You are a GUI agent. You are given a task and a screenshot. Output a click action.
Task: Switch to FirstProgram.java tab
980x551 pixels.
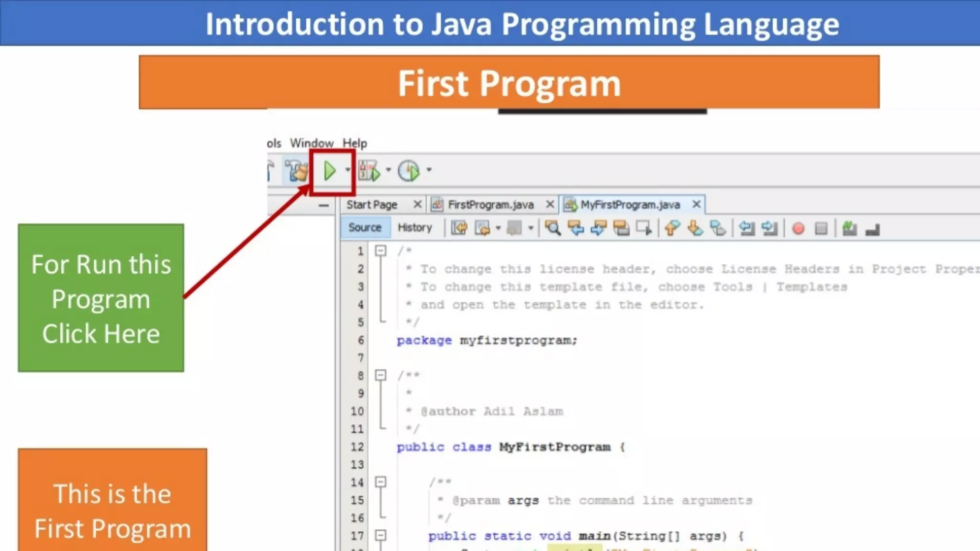pyautogui.click(x=490, y=205)
